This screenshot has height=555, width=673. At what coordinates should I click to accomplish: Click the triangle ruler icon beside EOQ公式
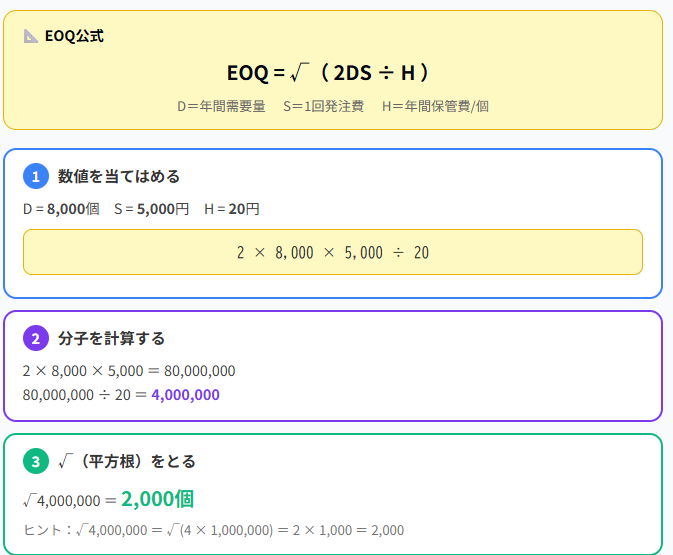click(x=31, y=36)
